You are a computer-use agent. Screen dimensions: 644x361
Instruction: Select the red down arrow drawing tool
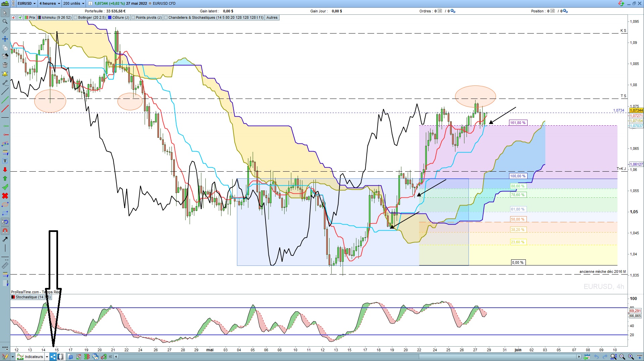tap(5, 170)
